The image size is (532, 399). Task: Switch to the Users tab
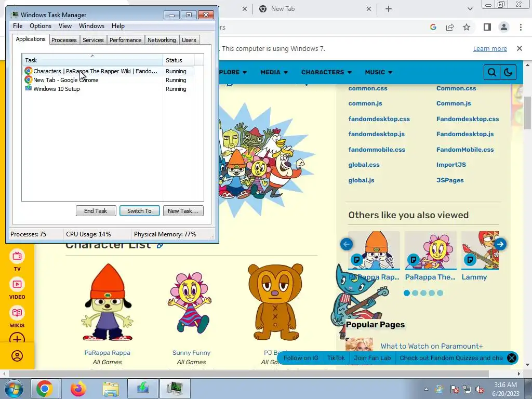(189, 40)
